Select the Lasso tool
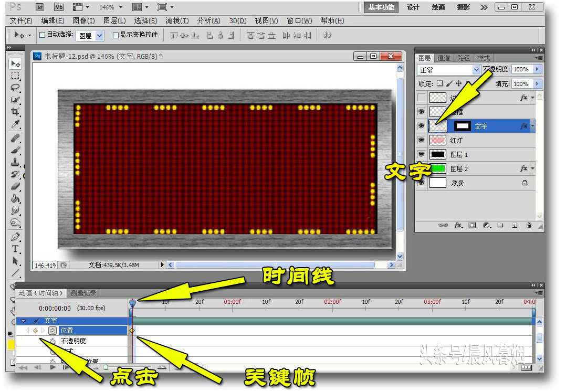The image size is (566, 392). pyautogui.click(x=15, y=88)
